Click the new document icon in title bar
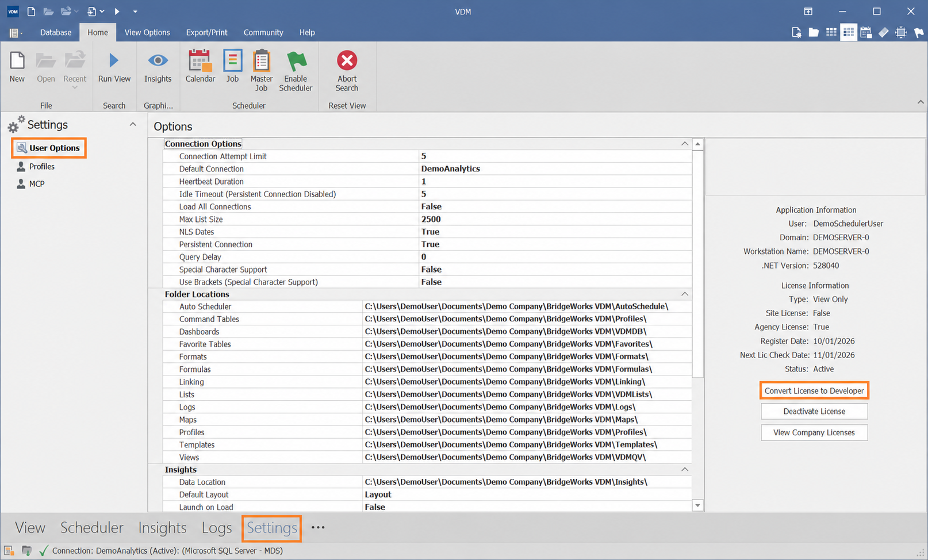 coord(32,11)
